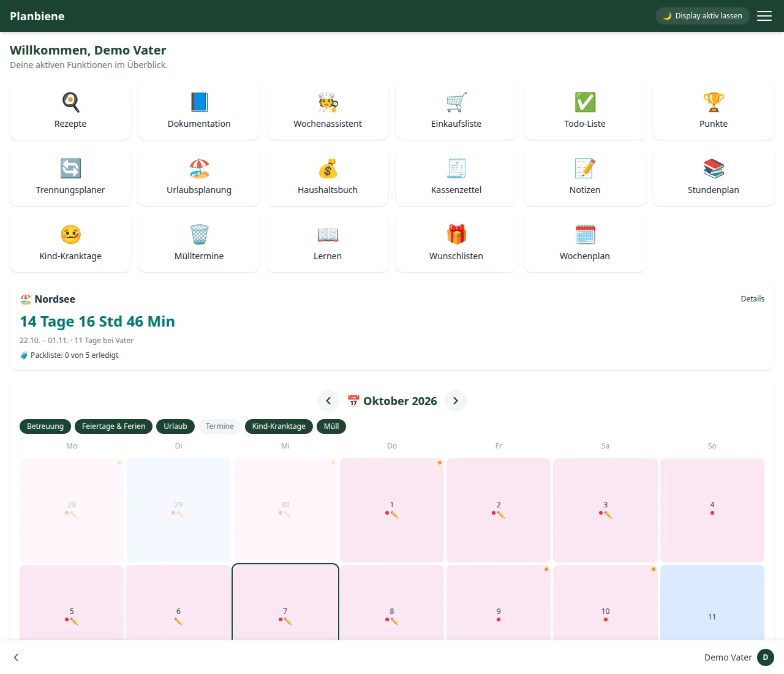Launch the Wochenassistent chef icon
This screenshot has width=784, height=674.
coord(328,102)
